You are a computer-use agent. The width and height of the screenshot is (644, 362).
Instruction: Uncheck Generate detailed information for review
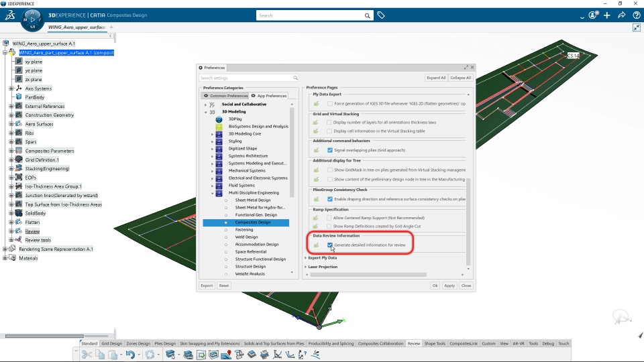(330, 245)
